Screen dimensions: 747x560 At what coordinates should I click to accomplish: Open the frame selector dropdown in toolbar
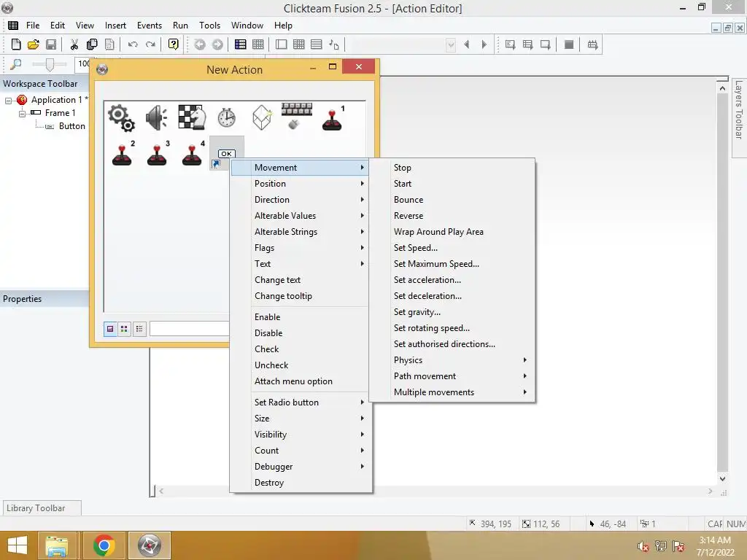click(451, 44)
